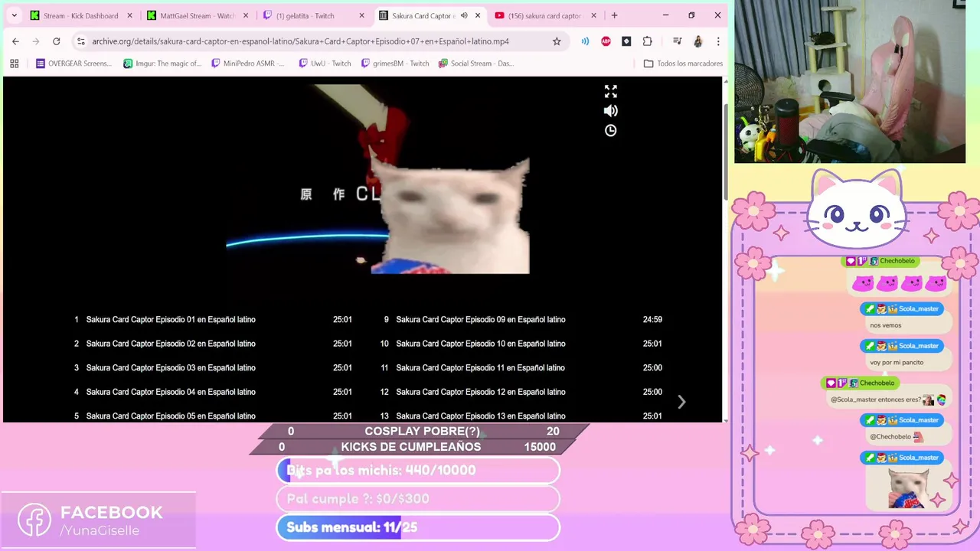Open the Extensions puzzle menu
This screenshot has width=980, height=551.
[x=647, y=41]
